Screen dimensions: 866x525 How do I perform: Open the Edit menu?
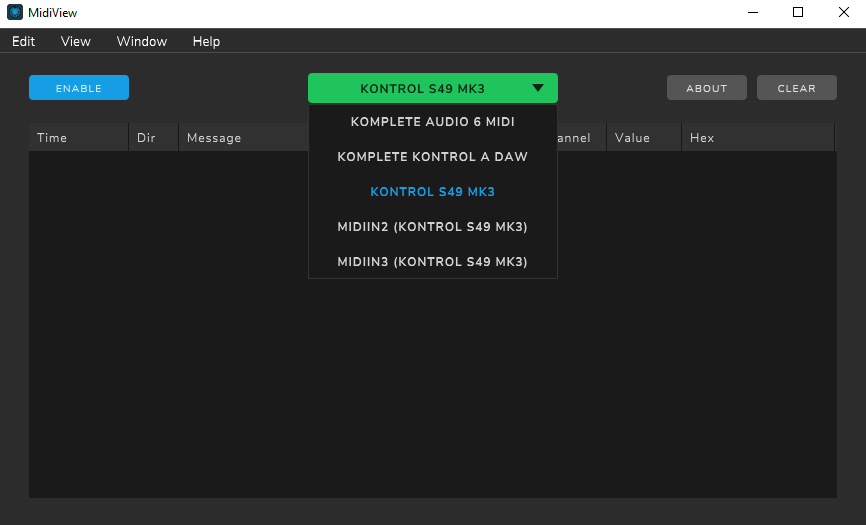(23, 41)
